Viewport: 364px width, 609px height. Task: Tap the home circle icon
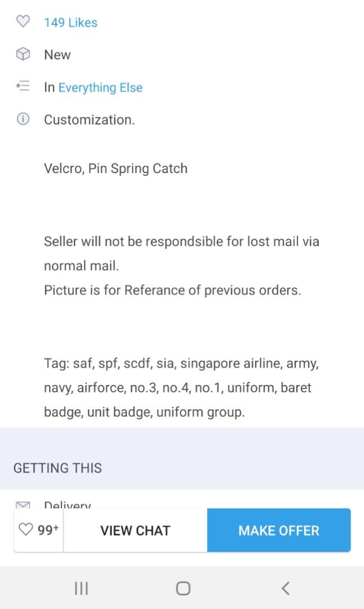[182, 588]
